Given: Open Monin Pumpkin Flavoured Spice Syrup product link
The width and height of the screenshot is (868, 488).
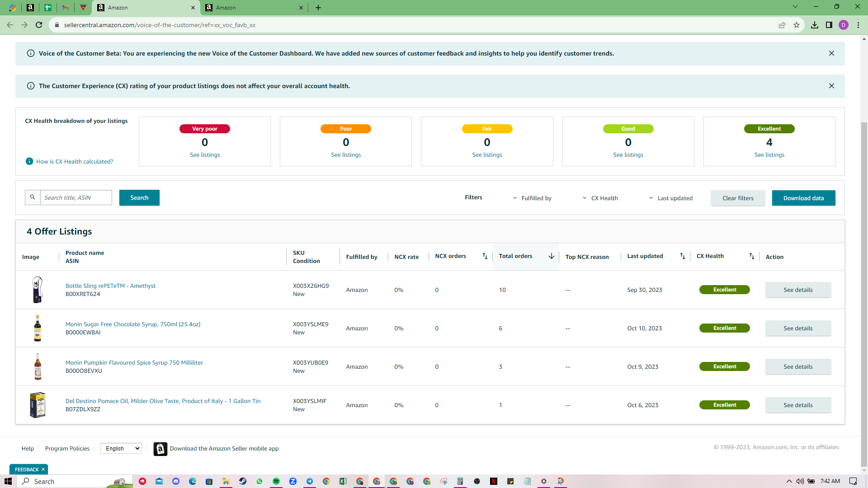Looking at the screenshot, I should pos(134,362).
